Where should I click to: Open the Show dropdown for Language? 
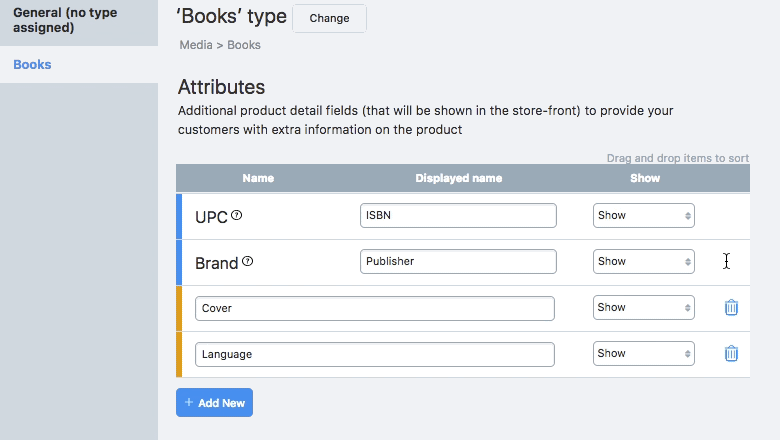(x=643, y=354)
